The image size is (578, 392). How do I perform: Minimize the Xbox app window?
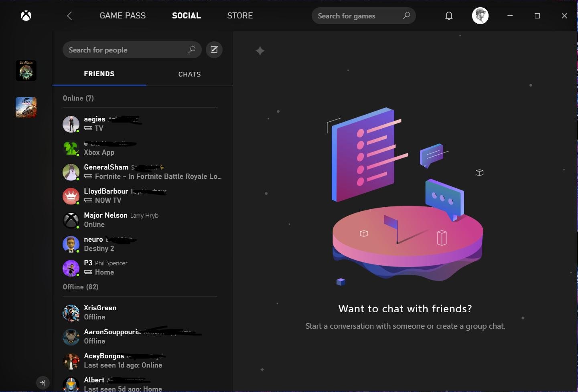click(x=510, y=16)
